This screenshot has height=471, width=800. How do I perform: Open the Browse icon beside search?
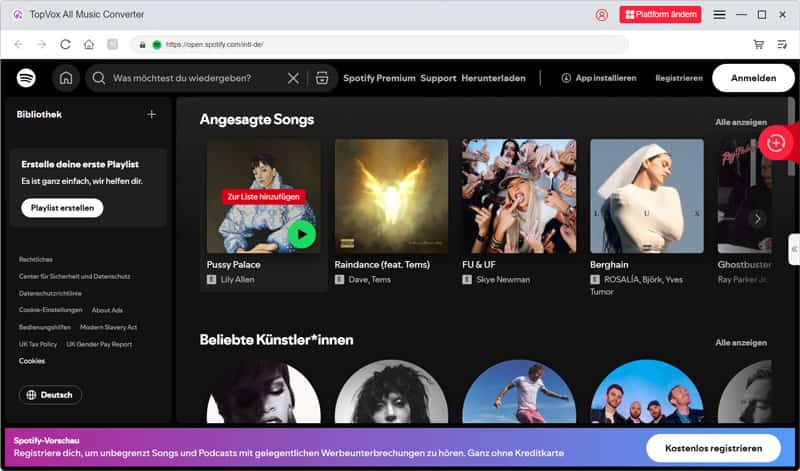tap(322, 78)
